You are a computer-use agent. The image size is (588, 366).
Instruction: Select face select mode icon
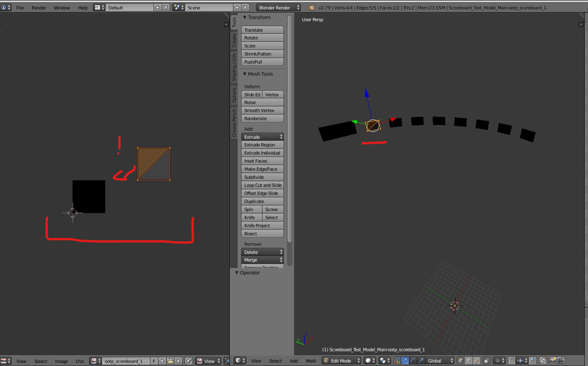tap(476, 361)
